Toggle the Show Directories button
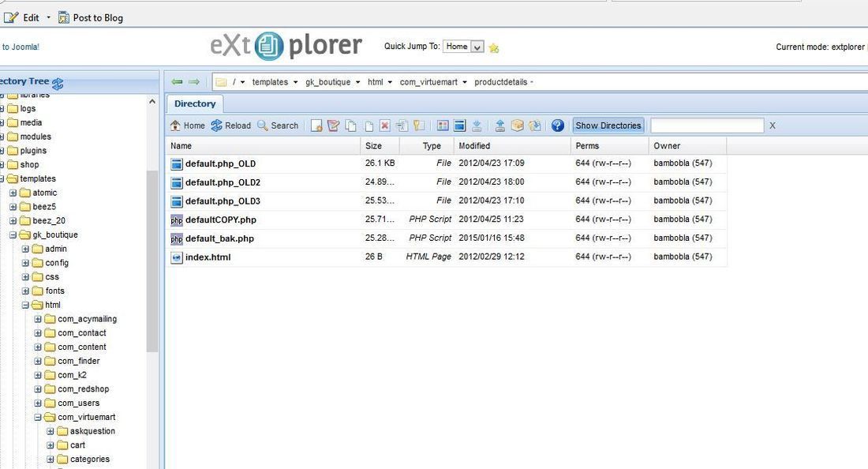Screen dimensions: 868x469 tap(608, 126)
